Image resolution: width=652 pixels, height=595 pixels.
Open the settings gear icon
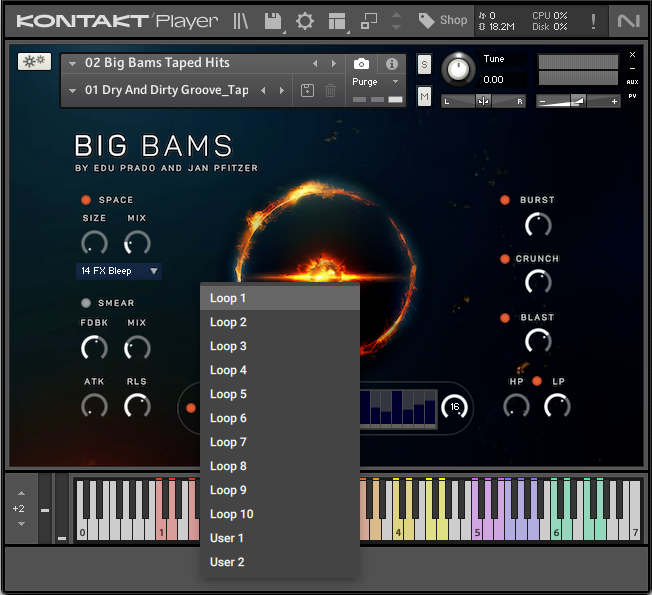coord(305,20)
